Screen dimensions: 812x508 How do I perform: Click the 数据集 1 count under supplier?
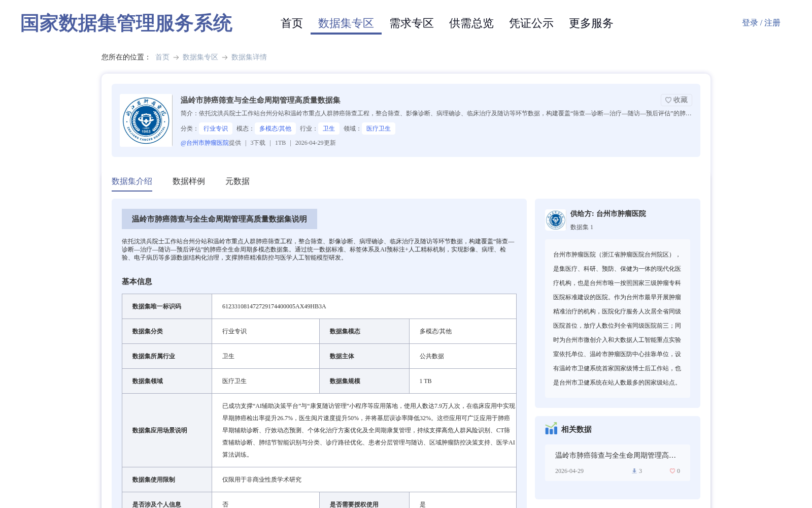[x=582, y=227]
